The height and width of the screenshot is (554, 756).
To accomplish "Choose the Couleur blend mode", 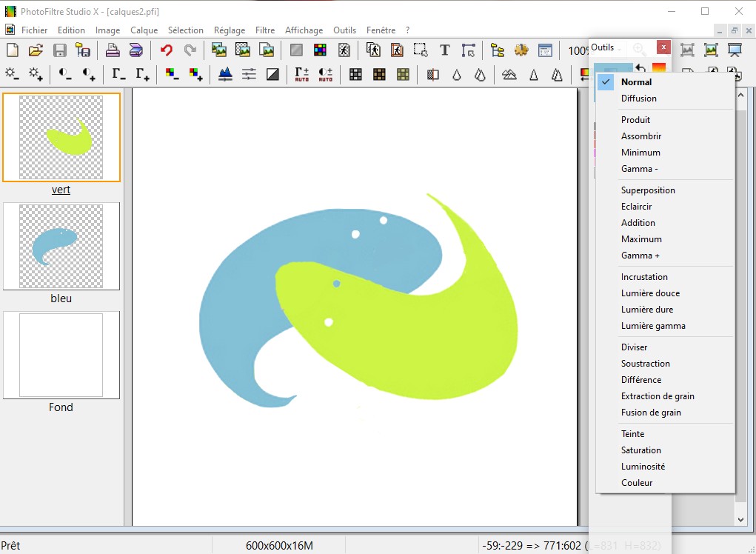I will point(666,483).
